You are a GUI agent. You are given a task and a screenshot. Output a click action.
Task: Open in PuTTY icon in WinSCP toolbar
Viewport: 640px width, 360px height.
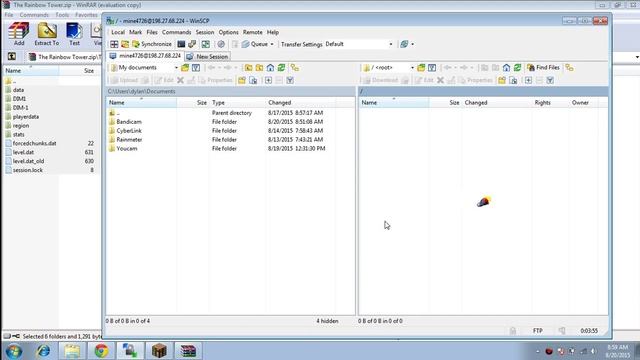point(192,44)
